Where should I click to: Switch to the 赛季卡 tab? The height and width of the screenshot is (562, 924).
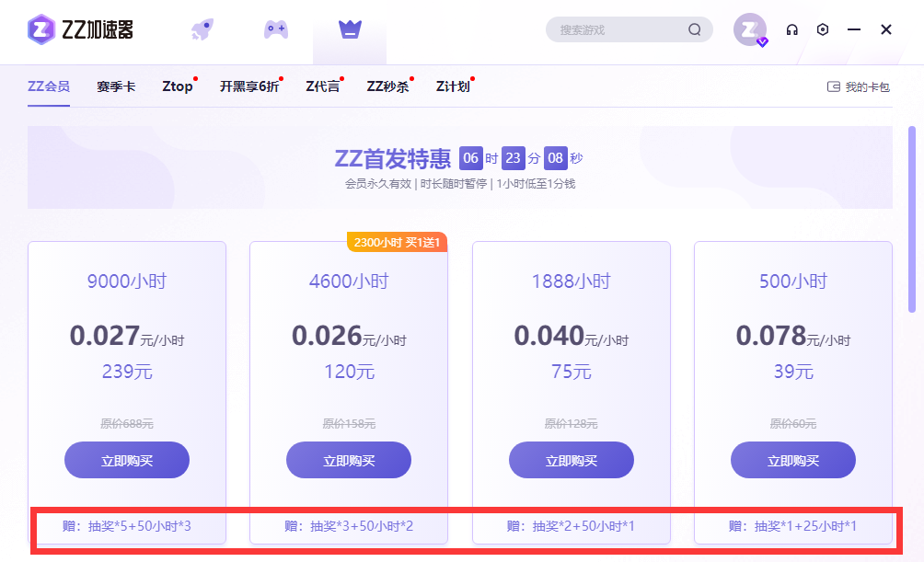116,86
